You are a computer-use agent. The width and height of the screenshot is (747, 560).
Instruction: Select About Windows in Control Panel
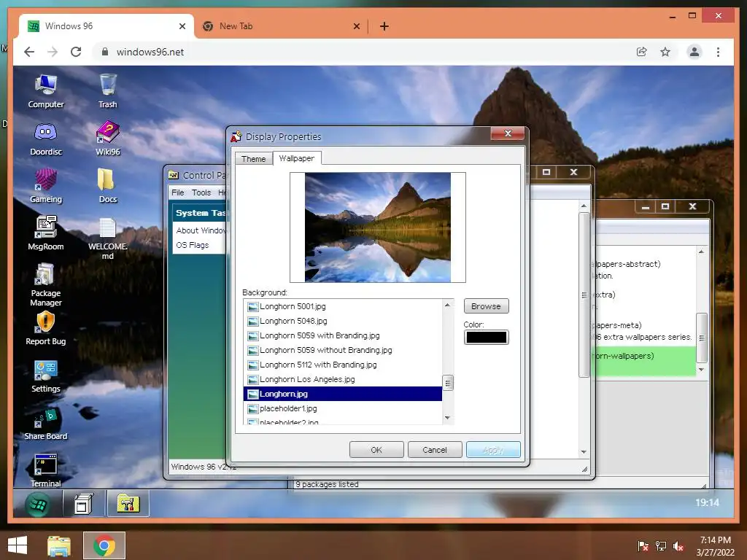[200, 230]
